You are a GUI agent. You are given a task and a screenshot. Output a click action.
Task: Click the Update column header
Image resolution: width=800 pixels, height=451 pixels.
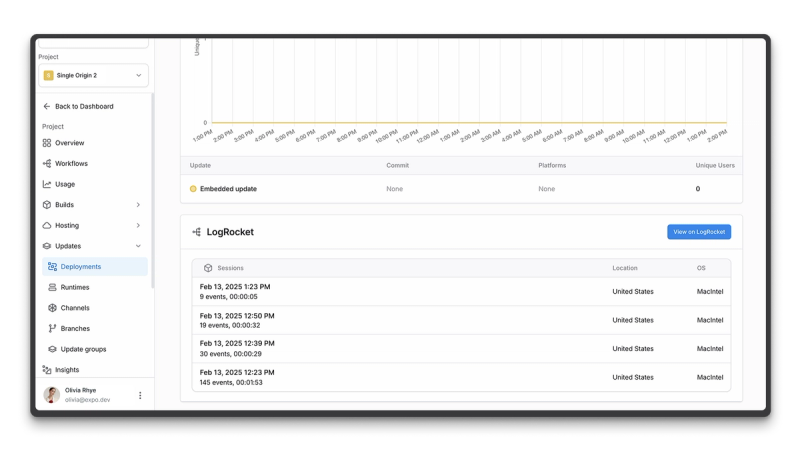200,165
